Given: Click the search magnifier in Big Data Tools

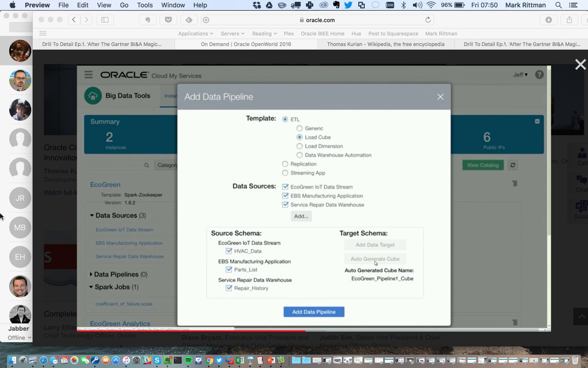Looking at the screenshot, I should click(x=147, y=165).
